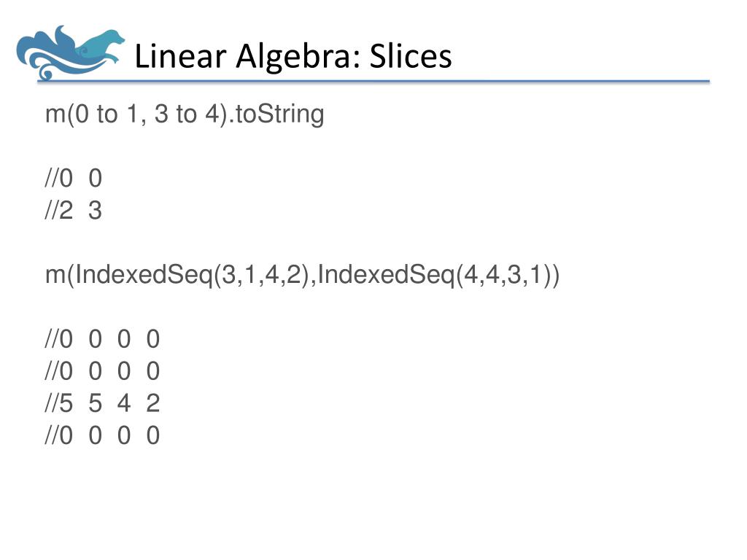Click the last '//0 0 0 0' row

tap(102, 435)
